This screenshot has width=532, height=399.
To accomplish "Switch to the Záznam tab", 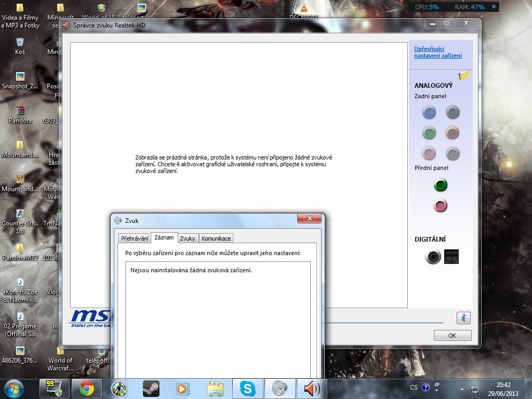I will 164,237.
